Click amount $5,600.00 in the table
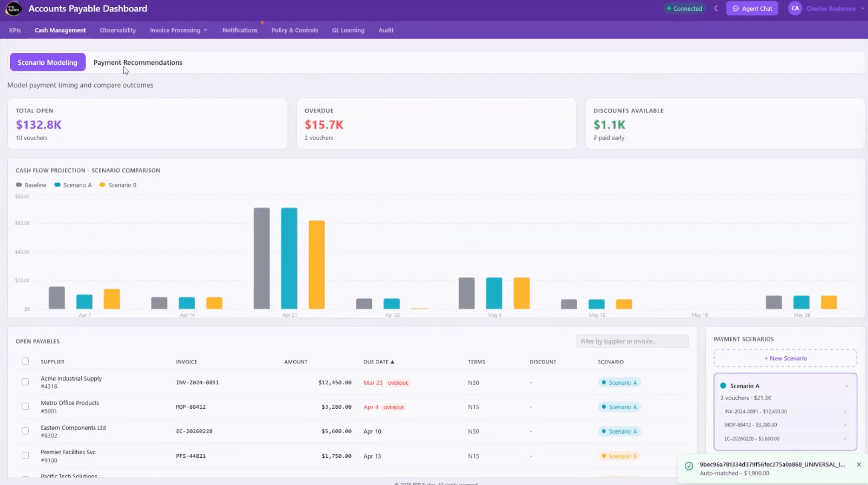Screen dimensions: 868x485 coord(336,431)
